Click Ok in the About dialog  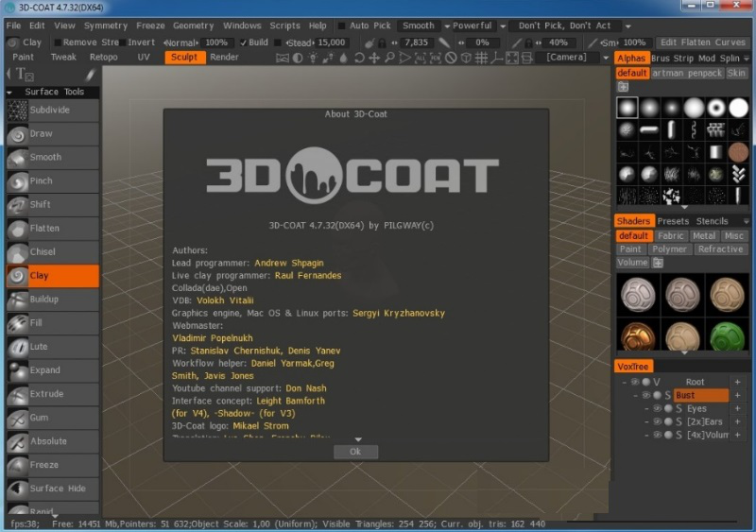click(356, 452)
